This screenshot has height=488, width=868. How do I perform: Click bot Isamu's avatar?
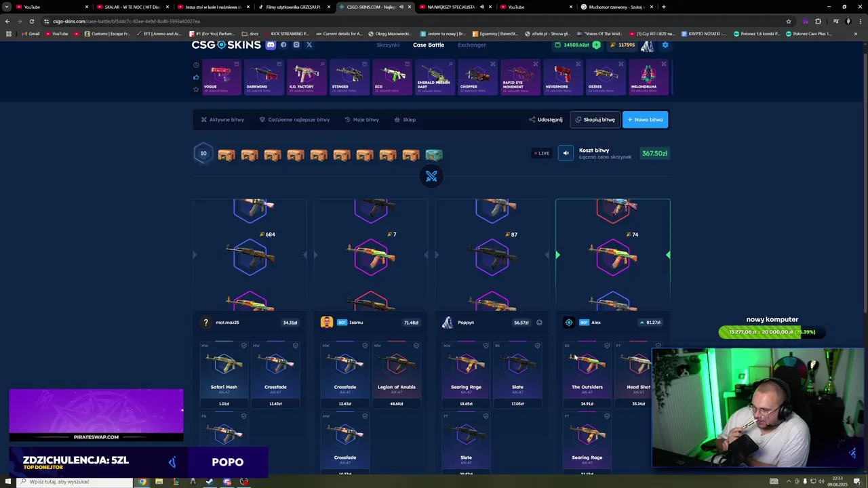327,323
